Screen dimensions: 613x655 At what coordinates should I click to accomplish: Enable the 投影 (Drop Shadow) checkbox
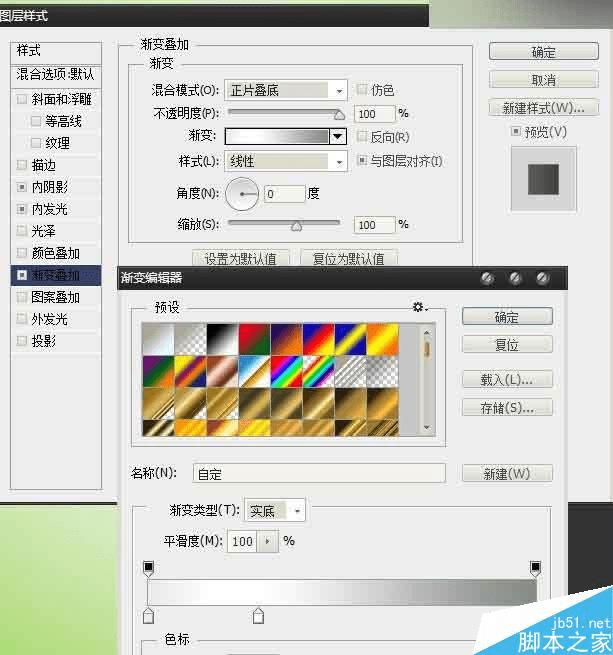coord(22,341)
